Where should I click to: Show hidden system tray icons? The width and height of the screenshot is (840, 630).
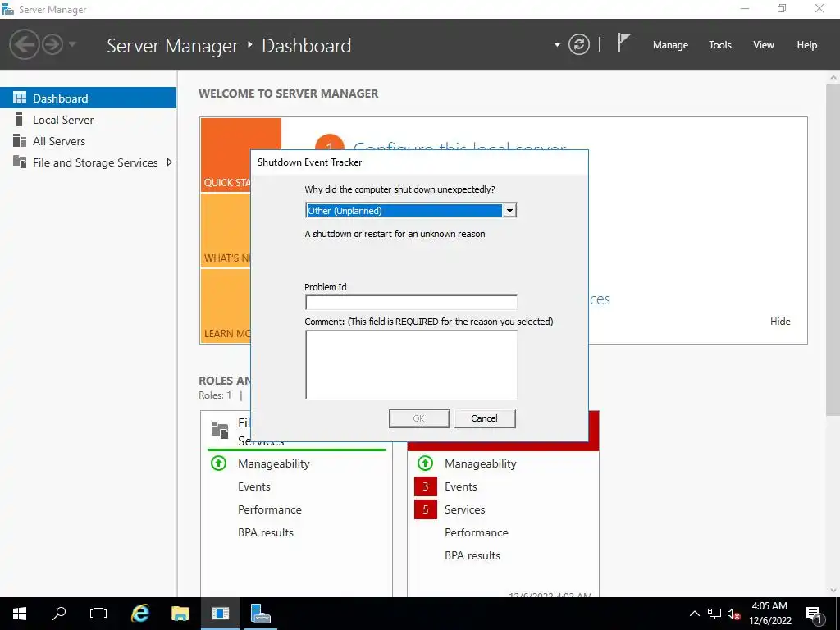[694, 614]
